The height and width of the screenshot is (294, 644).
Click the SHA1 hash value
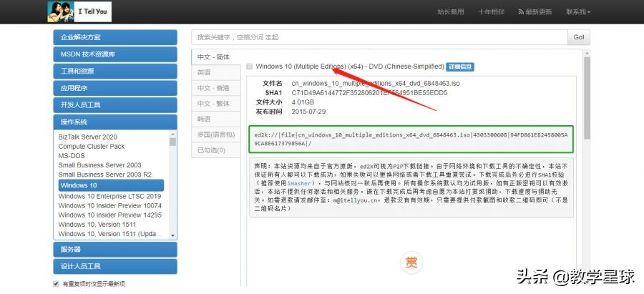(369, 93)
